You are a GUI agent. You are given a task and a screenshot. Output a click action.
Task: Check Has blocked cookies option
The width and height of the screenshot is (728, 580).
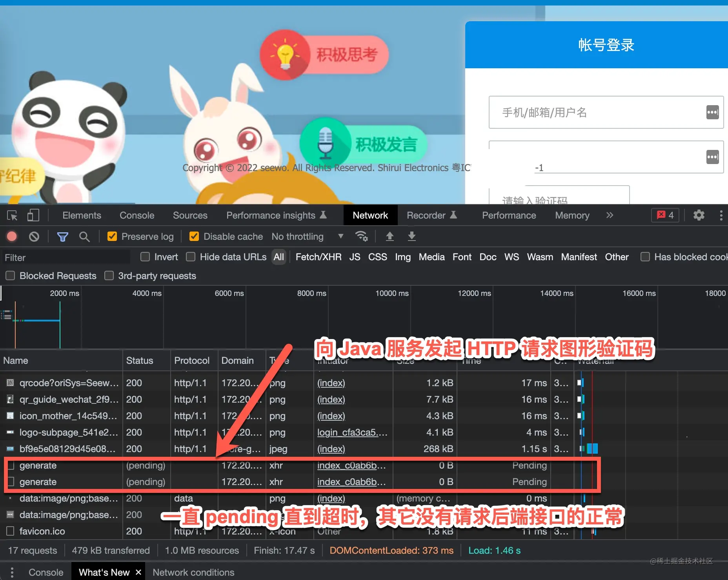(x=645, y=257)
